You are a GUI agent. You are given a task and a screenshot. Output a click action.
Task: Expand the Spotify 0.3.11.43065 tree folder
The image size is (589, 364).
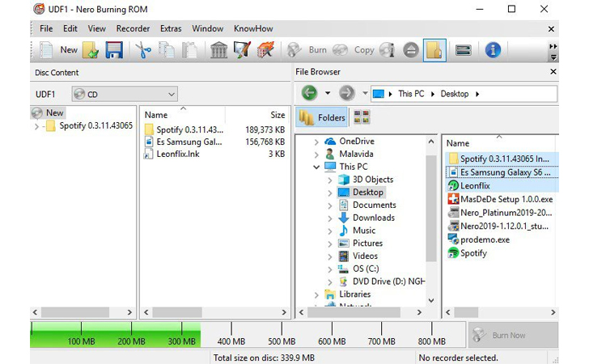(36, 126)
